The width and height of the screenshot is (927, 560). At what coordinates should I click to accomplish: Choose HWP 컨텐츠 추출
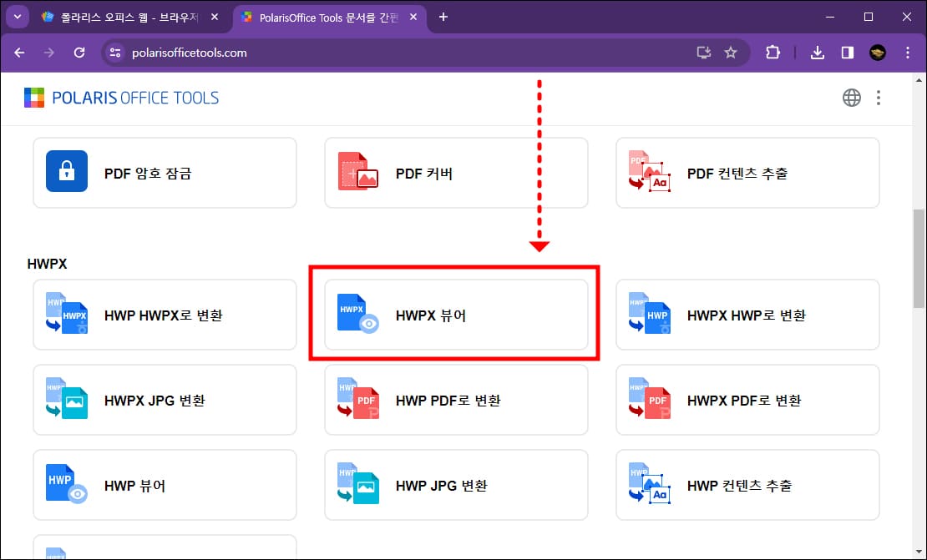[x=747, y=484]
